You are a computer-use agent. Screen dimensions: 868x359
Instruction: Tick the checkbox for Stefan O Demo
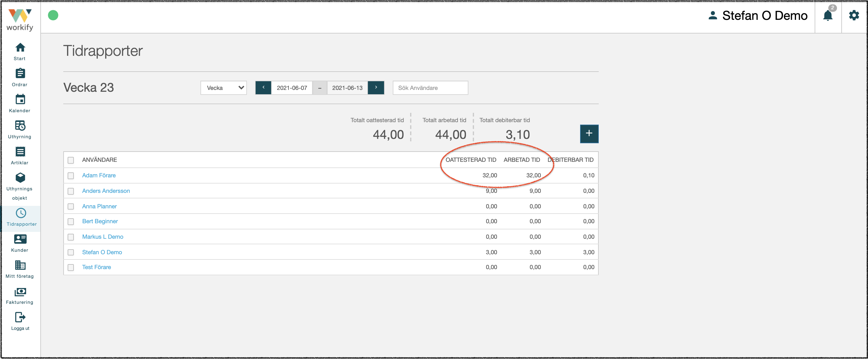71,252
